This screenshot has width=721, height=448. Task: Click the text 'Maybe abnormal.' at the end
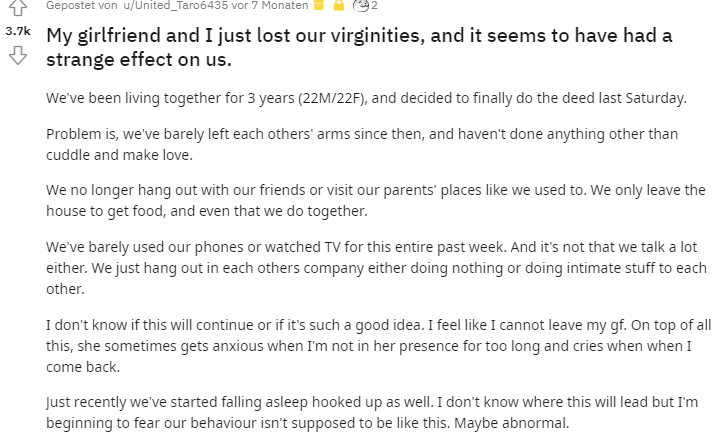(x=512, y=423)
